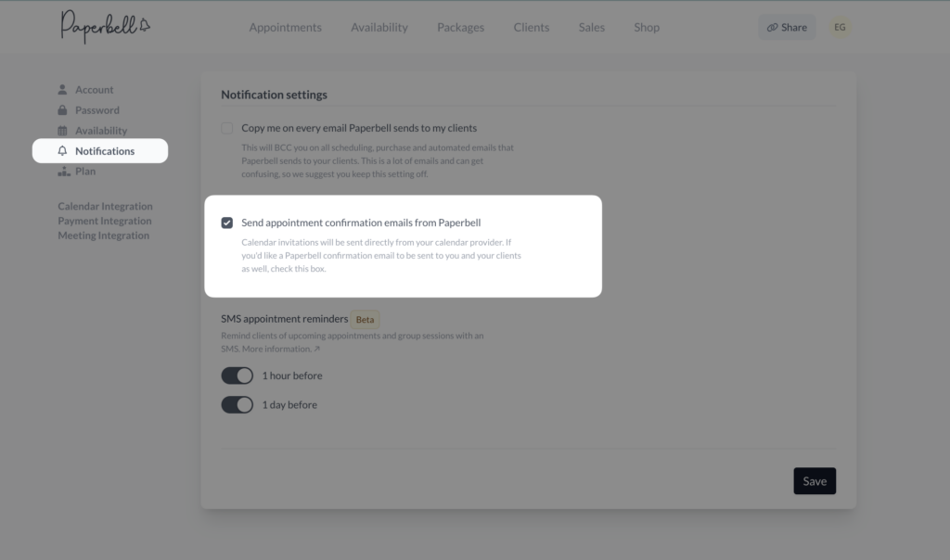Screen dimensions: 950x560
Task: Click the Notifications bell icon
Action: (x=63, y=151)
